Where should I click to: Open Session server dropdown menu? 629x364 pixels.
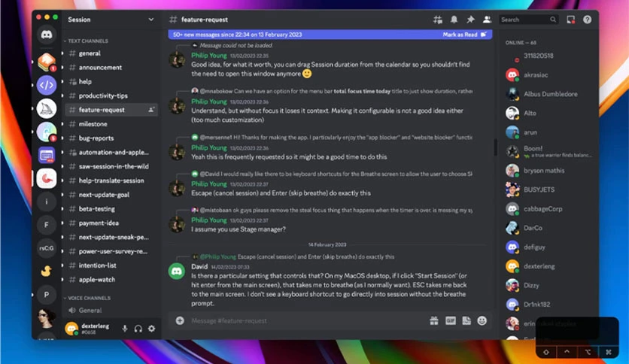(x=150, y=20)
